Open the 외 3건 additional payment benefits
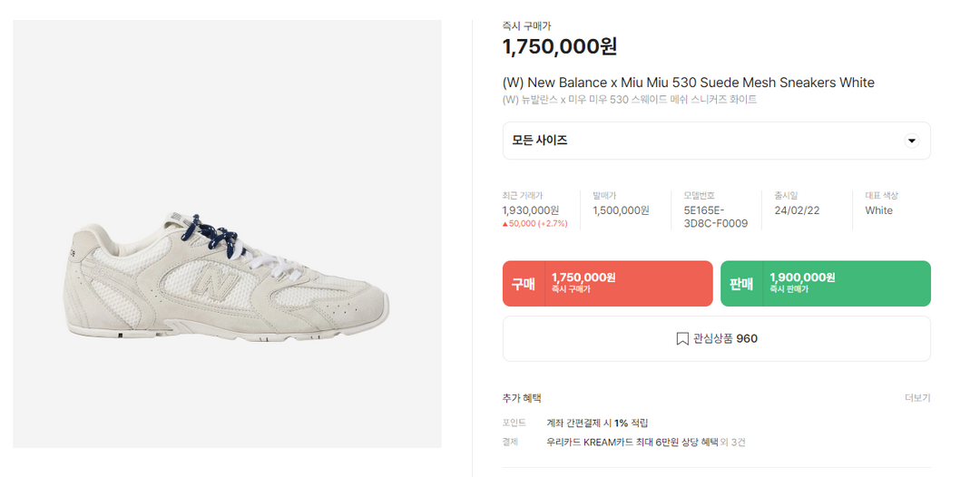Image resolution: width=980 pixels, height=477 pixels. point(732,443)
